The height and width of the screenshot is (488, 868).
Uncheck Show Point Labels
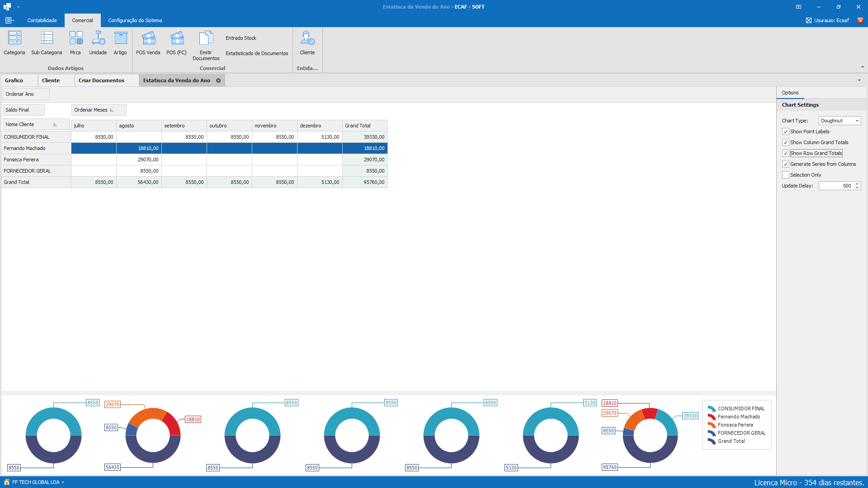pyautogui.click(x=786, y=131)
